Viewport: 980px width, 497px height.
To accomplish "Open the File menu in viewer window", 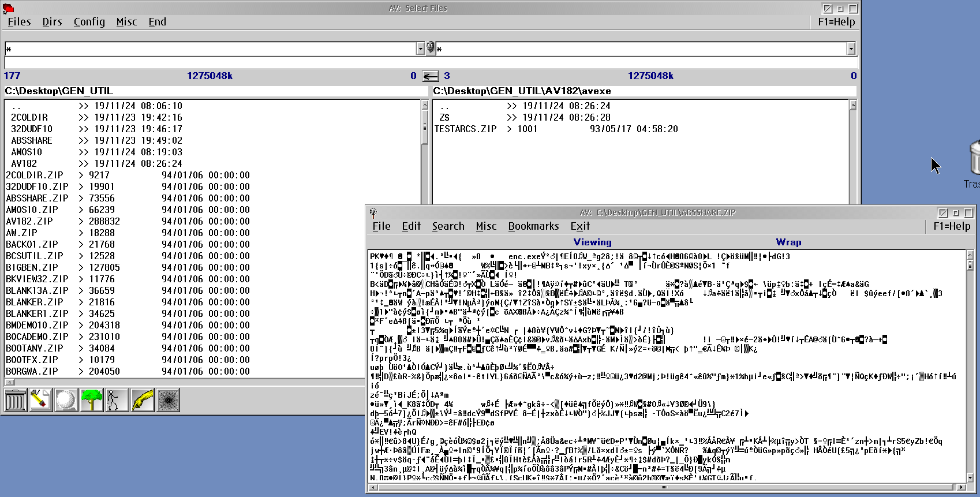I will pyautogui.click(x=381, y=226).
